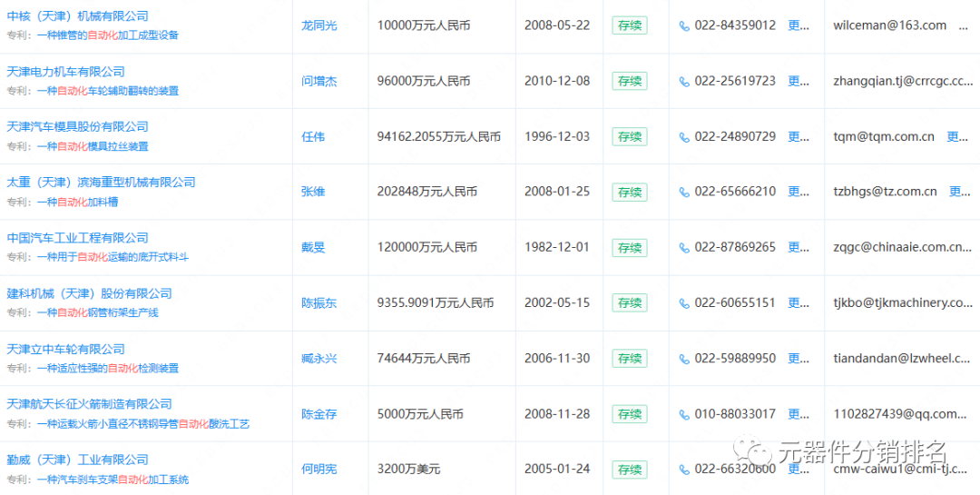Screen dimensions: 980x495
Task: Select capital 94162.2055万元人民币
Action: 439,137
